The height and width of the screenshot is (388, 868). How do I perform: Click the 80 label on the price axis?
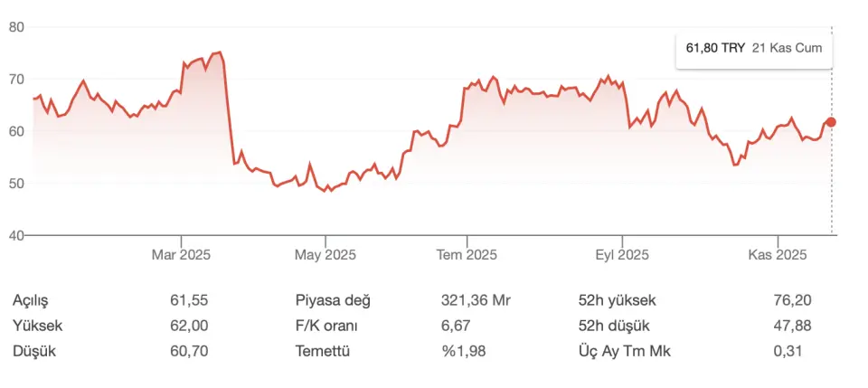(x=16, y=27)
